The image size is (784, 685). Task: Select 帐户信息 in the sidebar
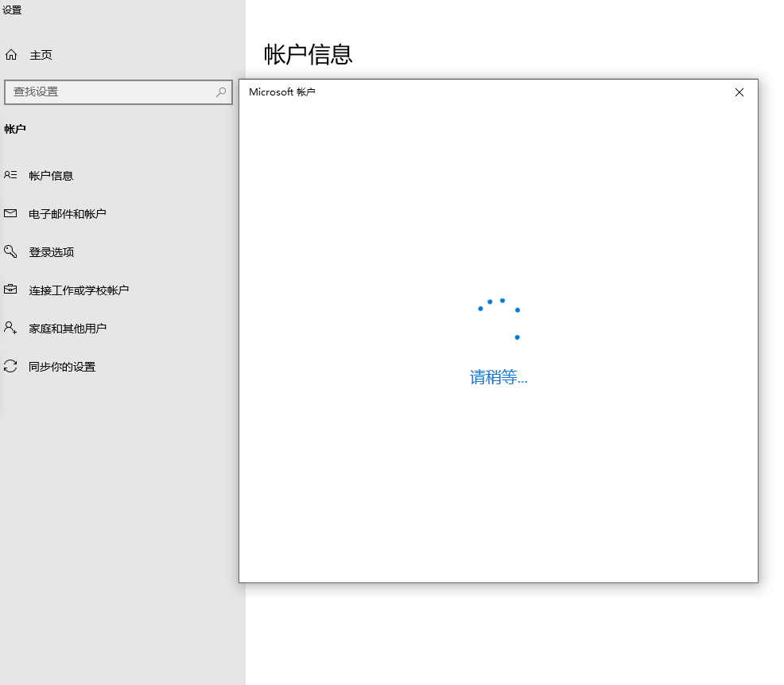point(51,176)
